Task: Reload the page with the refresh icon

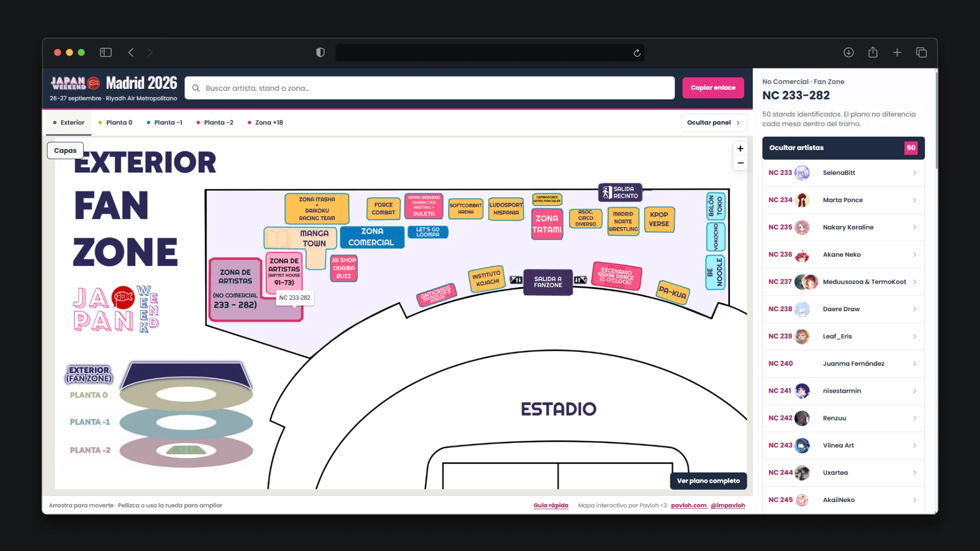Action: point(637,53)
